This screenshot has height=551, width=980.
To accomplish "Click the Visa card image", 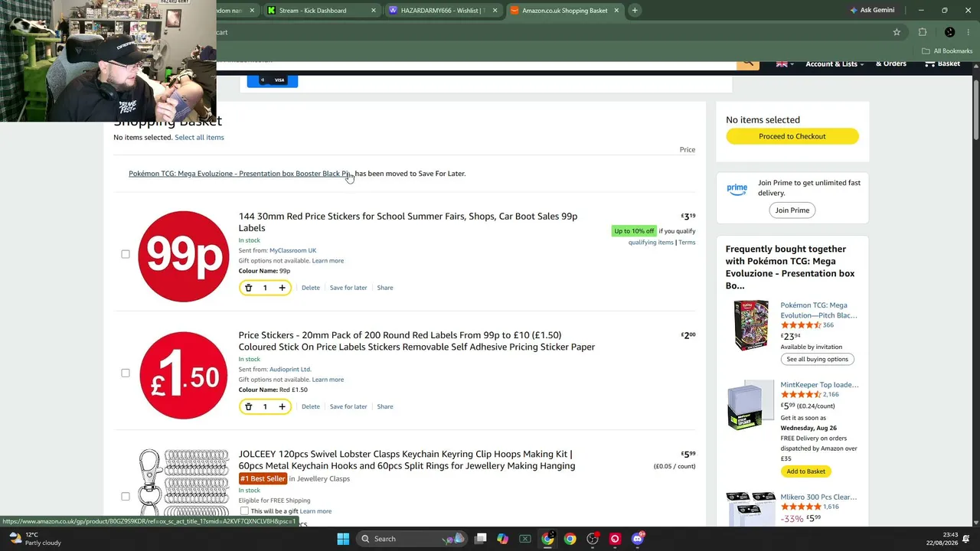I will [273, 80].
